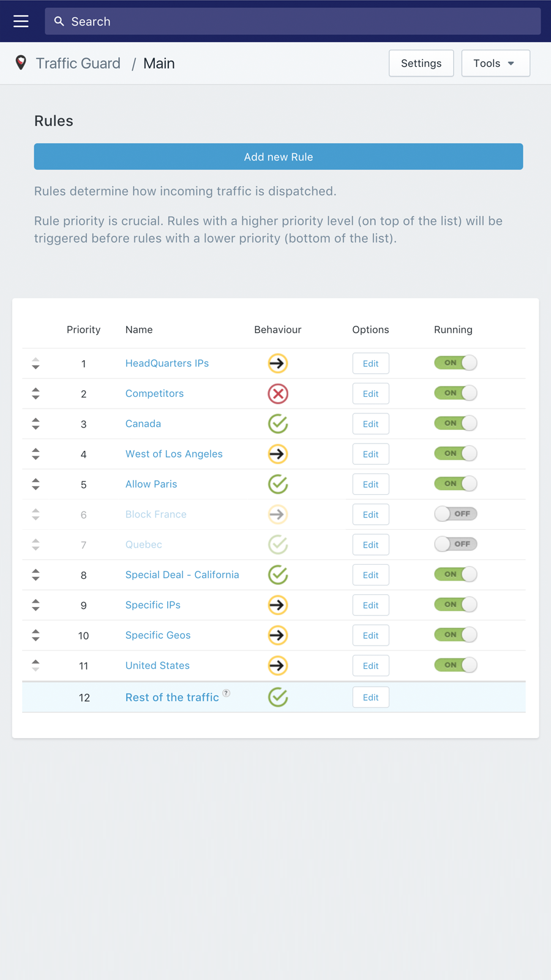This screenshot has height=980, width=551.
Task: Go to Traffic Guard breadcrumb
Action: click(x=78, y=63)
